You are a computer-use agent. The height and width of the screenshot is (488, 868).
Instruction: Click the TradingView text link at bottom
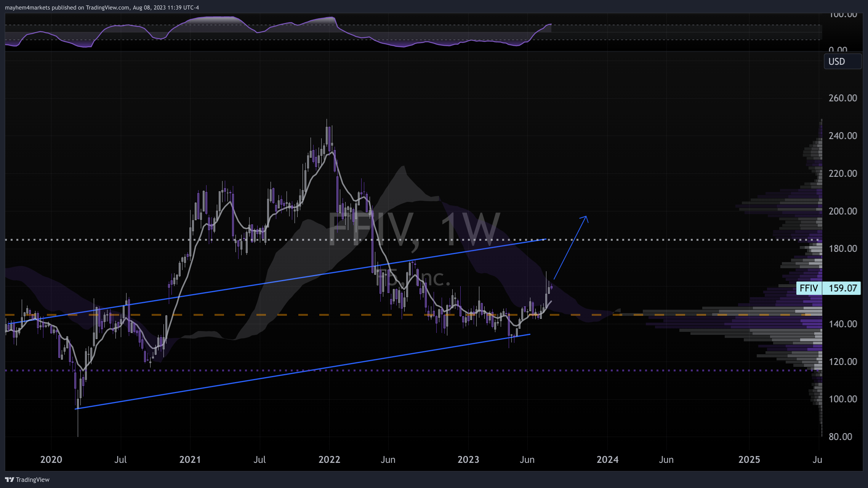click(x=33, y=480)
